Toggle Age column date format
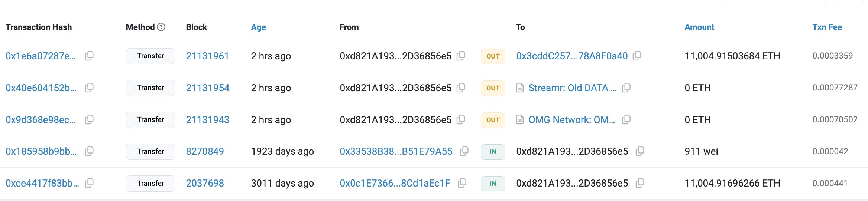 (x=258, y=27)
